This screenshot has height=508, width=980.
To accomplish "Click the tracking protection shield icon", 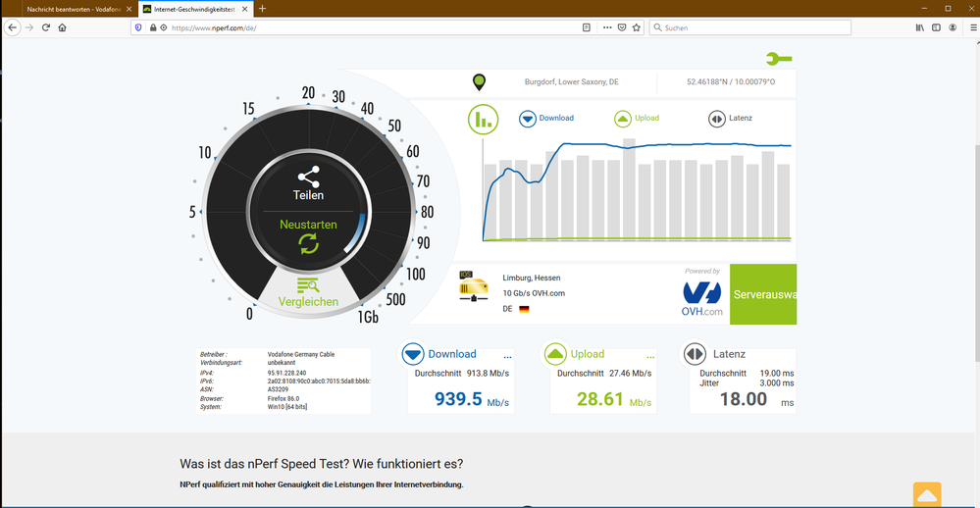I will (x=138, y=27).
